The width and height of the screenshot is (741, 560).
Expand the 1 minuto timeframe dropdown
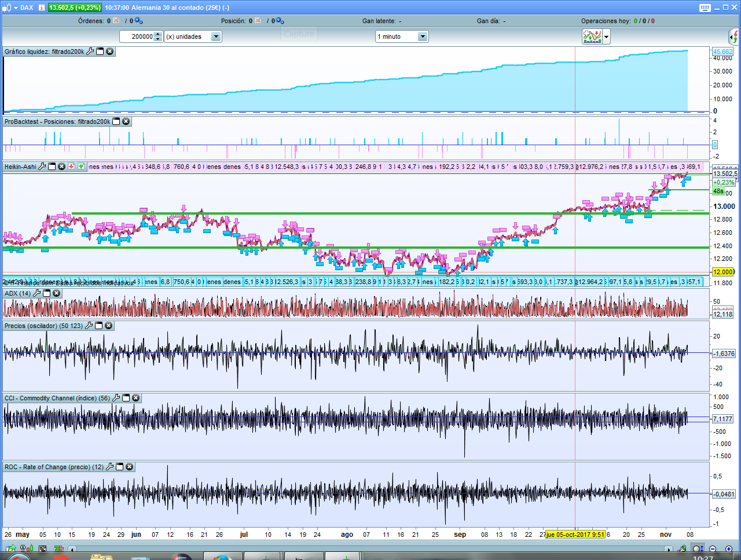point(422,36)
